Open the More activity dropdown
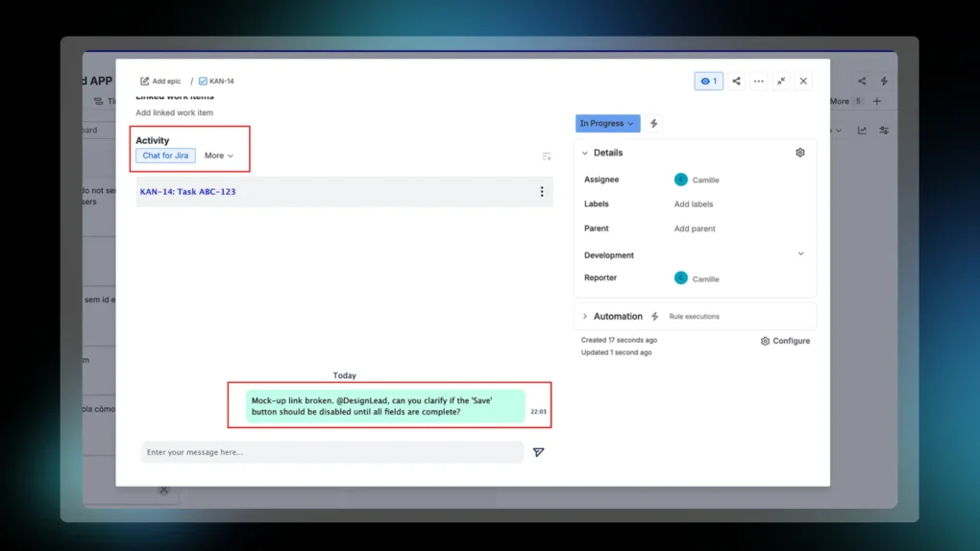Screen dimensions: 980x551 219,156
